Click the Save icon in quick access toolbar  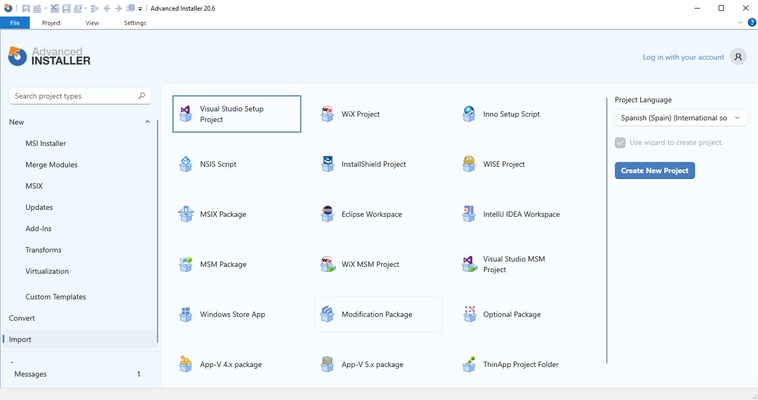point(26,8)
